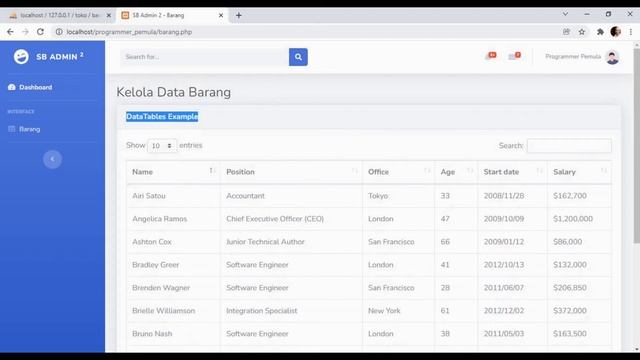Focus the 'Search for...' top input
The height and width of the screenshot is (360, 640).
pyautogui.click(x=204, y=57)
